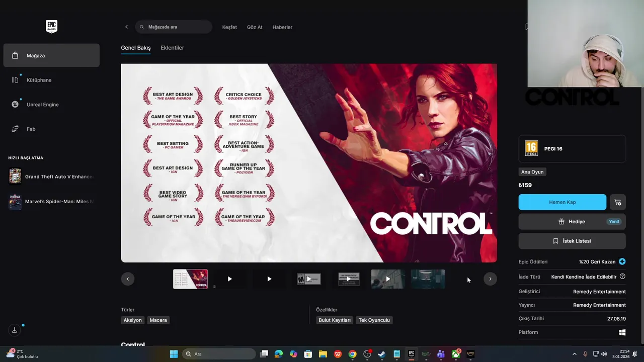Launch Marvel's Spider-Man: Miles Morales quick-launch
This screenshot has width=644, height=362.
pyautogui.click(x=51, y=201)
